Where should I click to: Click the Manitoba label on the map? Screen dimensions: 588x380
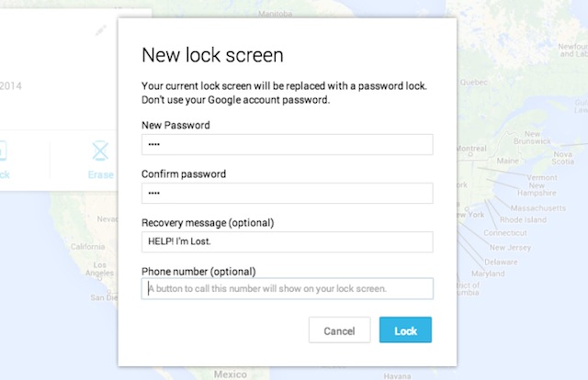[275, 14]
